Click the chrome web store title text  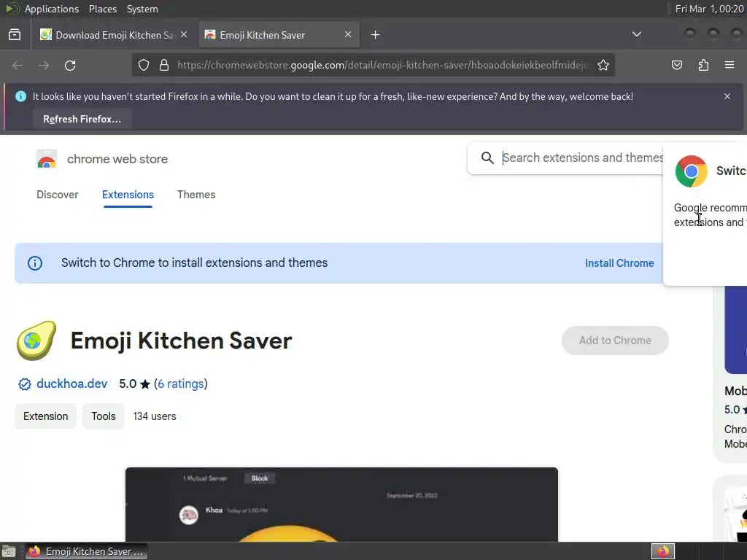point(117,159)
